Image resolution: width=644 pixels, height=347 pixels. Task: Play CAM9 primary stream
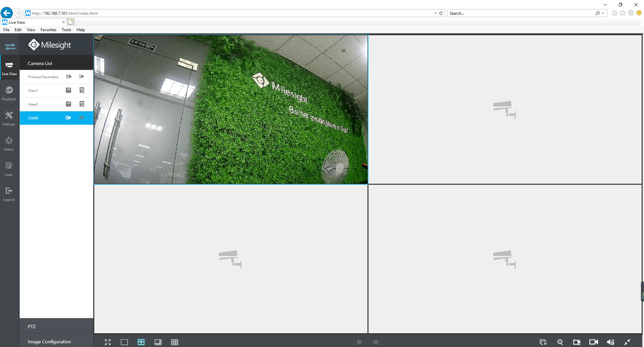pos(68,118)
